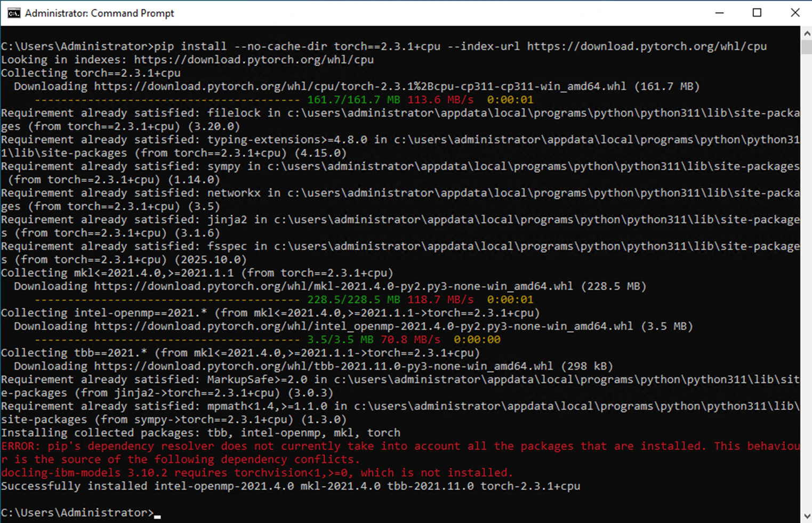Click the bottom 'C:\Users\Administrator>' prompt
812x523 pixels.
(77, 513)
